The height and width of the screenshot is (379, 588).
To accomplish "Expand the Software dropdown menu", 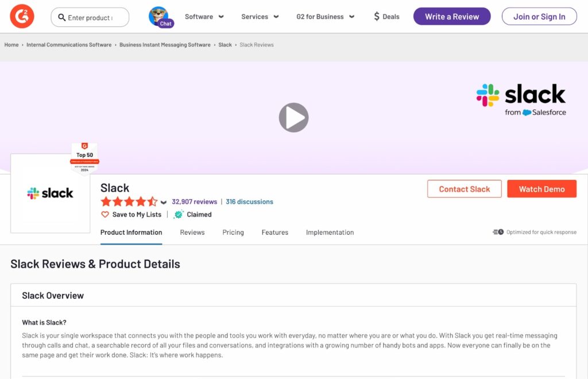I will [x=204, y=17].
